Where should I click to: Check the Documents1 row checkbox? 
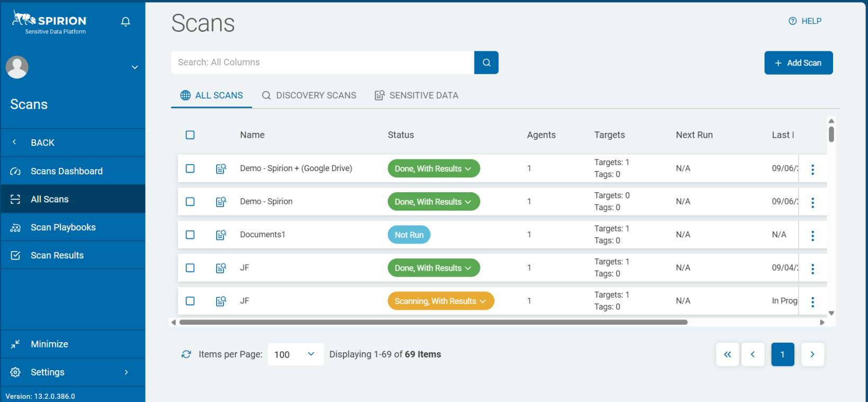click(x=190, y=235)
